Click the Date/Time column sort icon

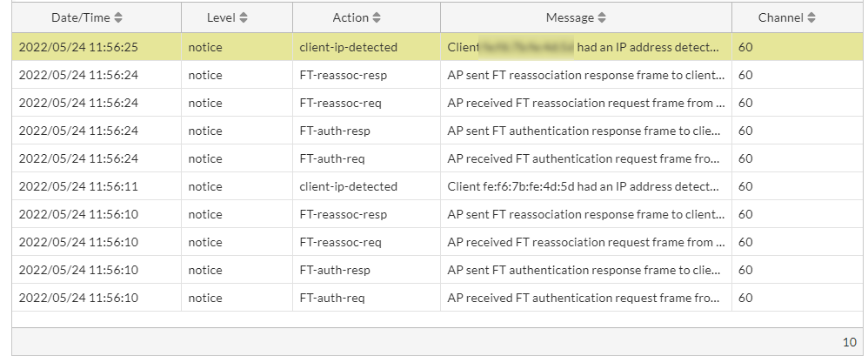(118, 17)
